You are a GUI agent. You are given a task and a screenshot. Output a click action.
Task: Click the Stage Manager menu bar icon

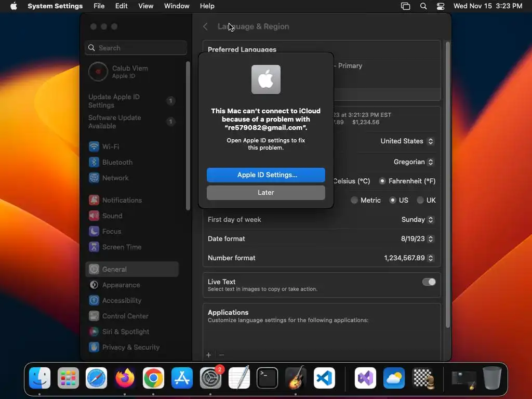tap(405, 6)
